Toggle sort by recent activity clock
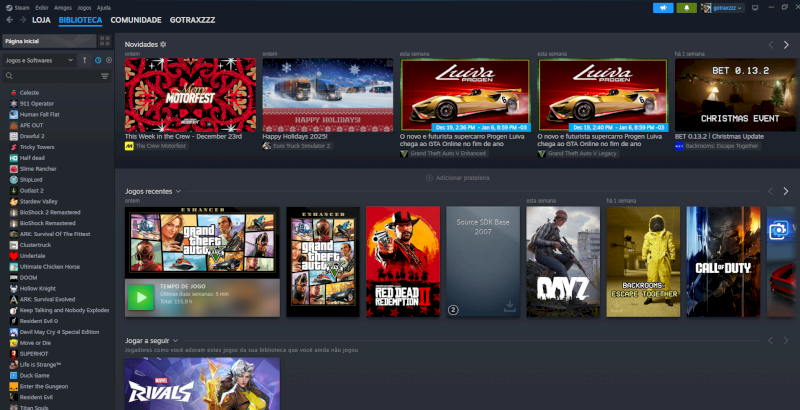The height and width of the screenshot is (410, 800). pyautogui.click(x=98, y=60)
